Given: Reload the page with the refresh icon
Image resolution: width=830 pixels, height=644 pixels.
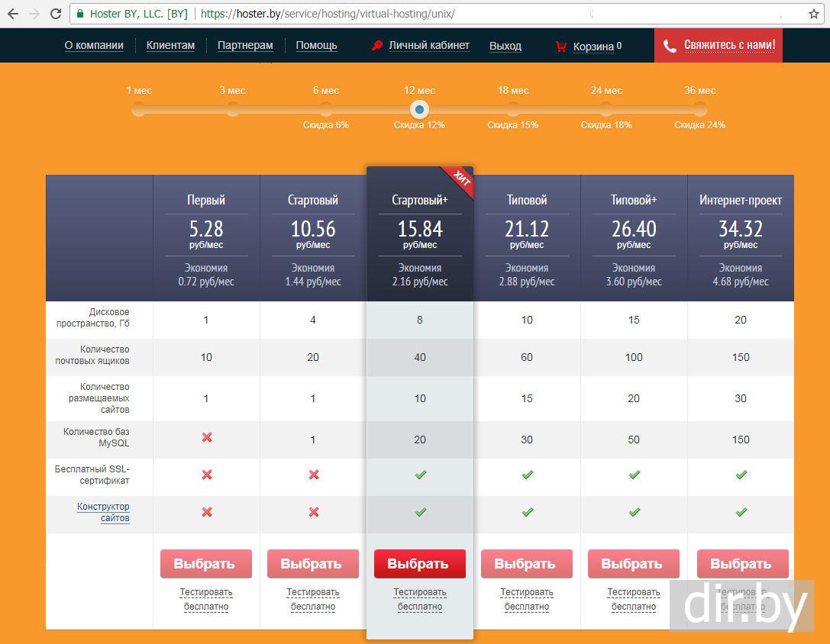Looking at the screenshot, I should [x=56, y=14].
